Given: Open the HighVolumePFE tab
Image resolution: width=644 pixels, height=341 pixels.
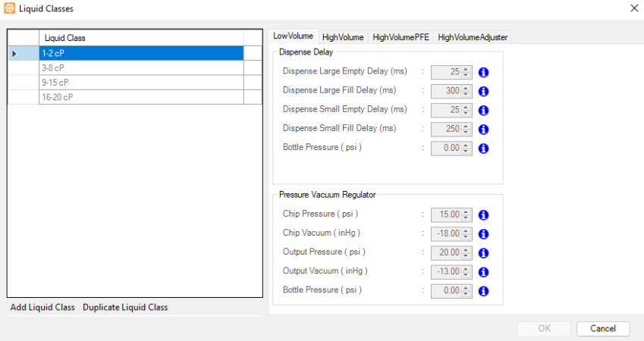Looking at the screenshot, I should 401,37.
